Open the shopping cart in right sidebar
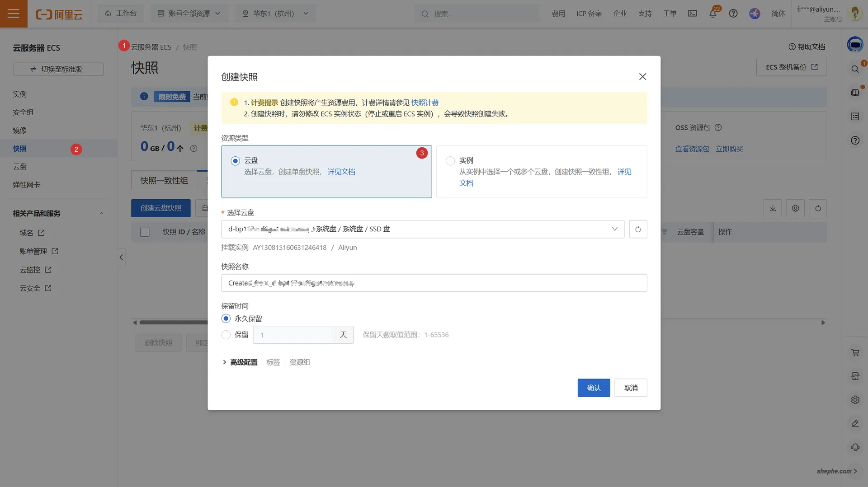 [855, 352]
